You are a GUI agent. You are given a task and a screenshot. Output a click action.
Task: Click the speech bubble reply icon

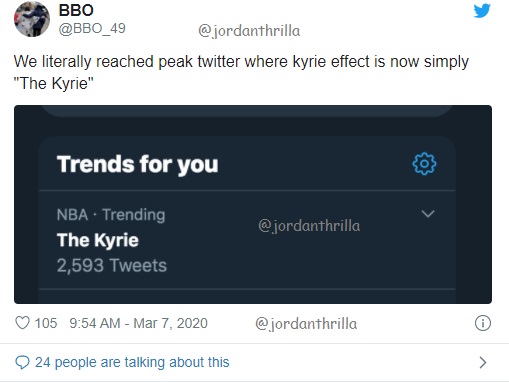pos(22,362)
